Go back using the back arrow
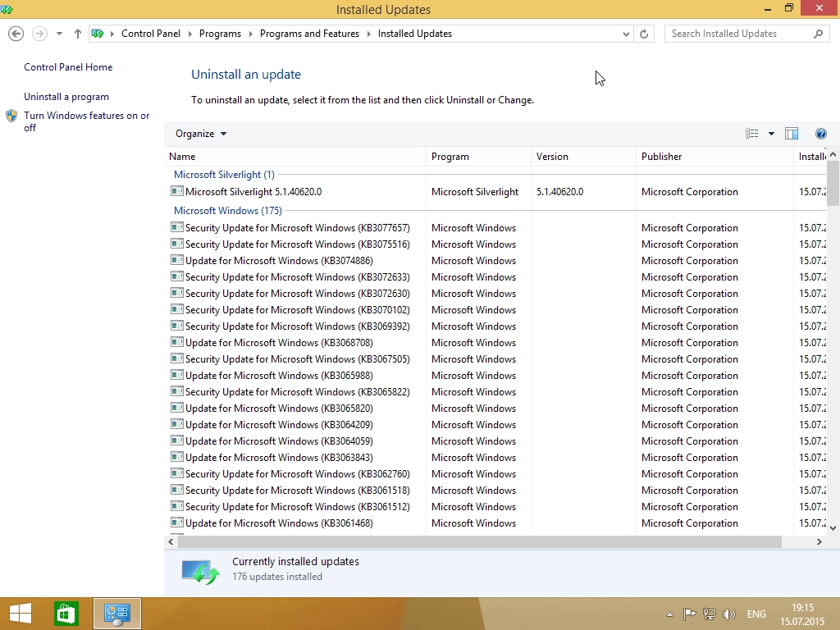Image resolution: width=840 pixels, height=630 pixels. (x=16, y=34)
